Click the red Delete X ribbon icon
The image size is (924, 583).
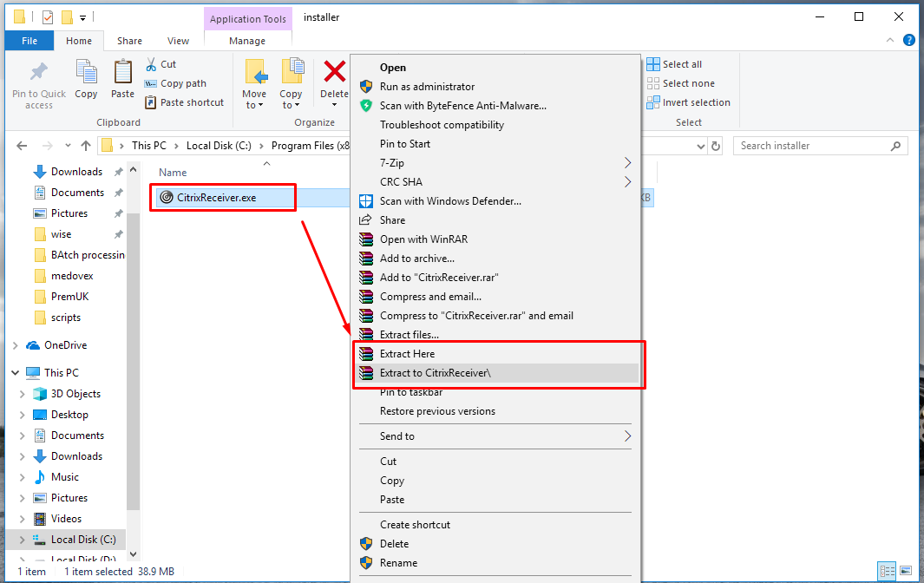[x=334, y=73]
